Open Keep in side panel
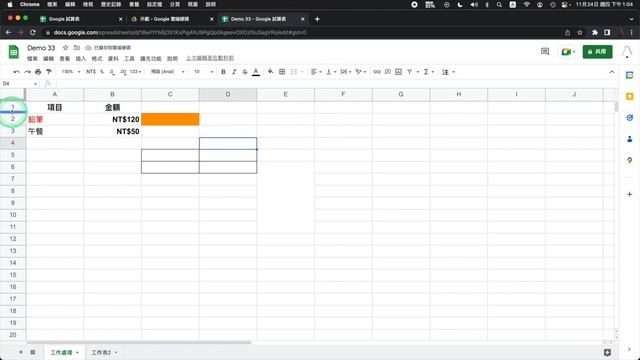640x360 pixels. coord(629,96)
